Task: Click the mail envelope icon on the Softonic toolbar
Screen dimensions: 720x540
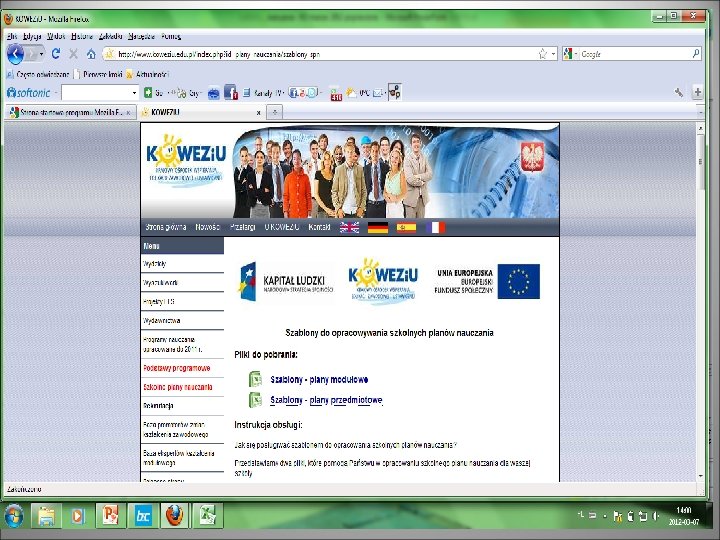Action: 377,93
